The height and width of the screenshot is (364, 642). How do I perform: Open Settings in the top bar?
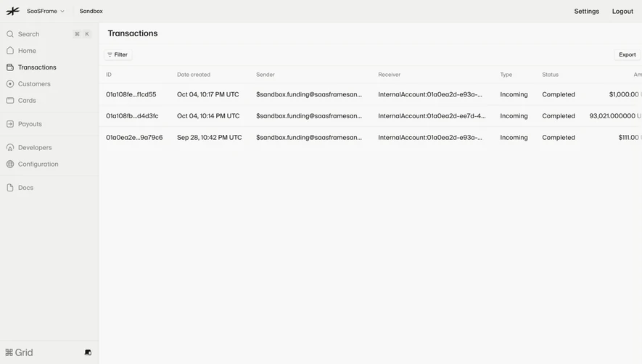pos(586,11)
